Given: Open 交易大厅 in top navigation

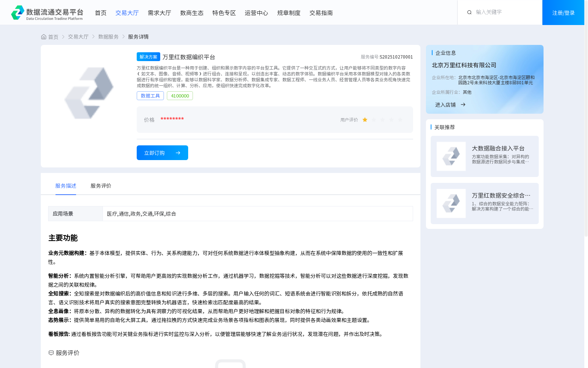Looking at the screenshot, I should click(127, 13).
